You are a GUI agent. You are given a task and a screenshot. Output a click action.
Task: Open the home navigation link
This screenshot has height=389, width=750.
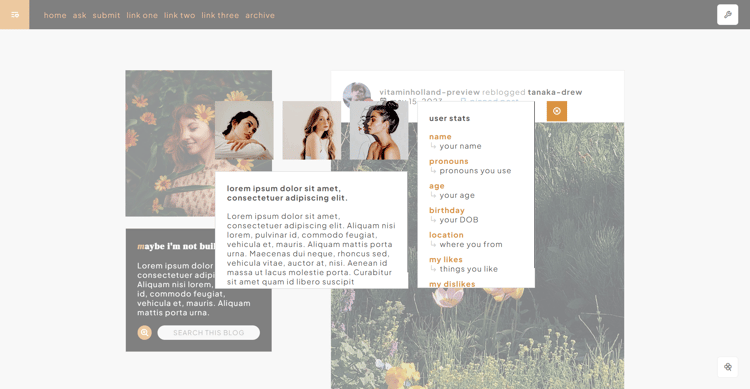click(x=55, y=15)
